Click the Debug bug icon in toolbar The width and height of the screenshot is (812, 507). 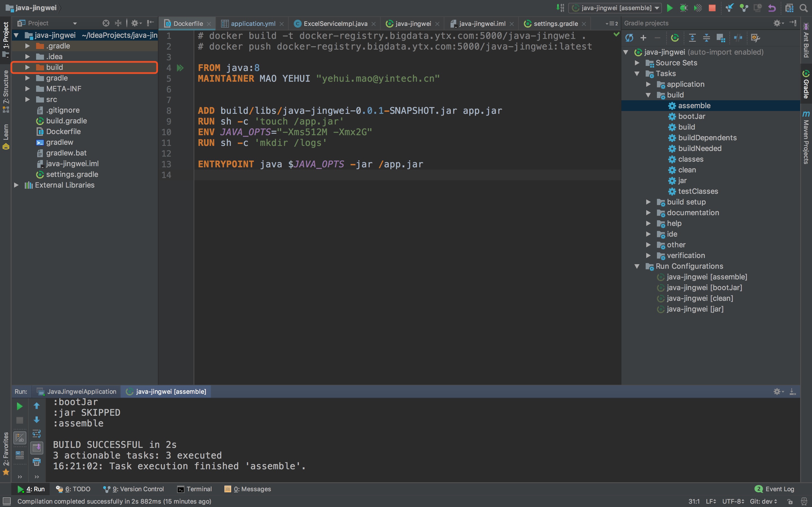(x=683, y=8)
